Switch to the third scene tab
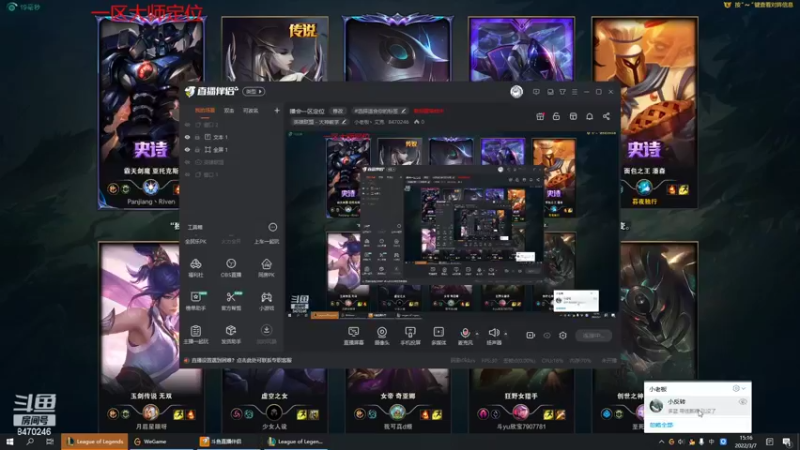This screenshot has height=450, width=800. (251, 110)
